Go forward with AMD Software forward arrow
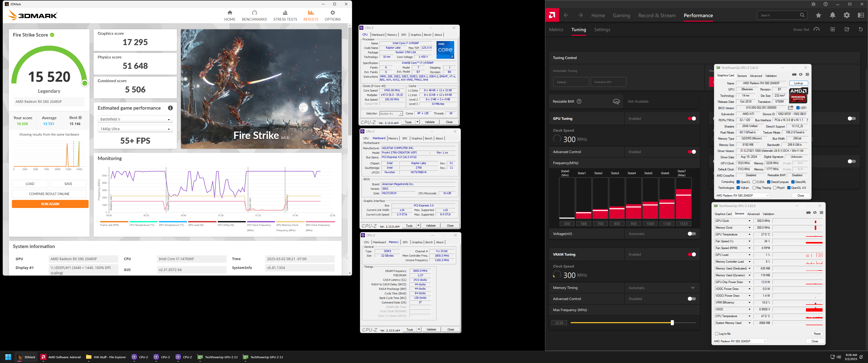Viewport: 868px width, 363px height. [x=580, y=15]
